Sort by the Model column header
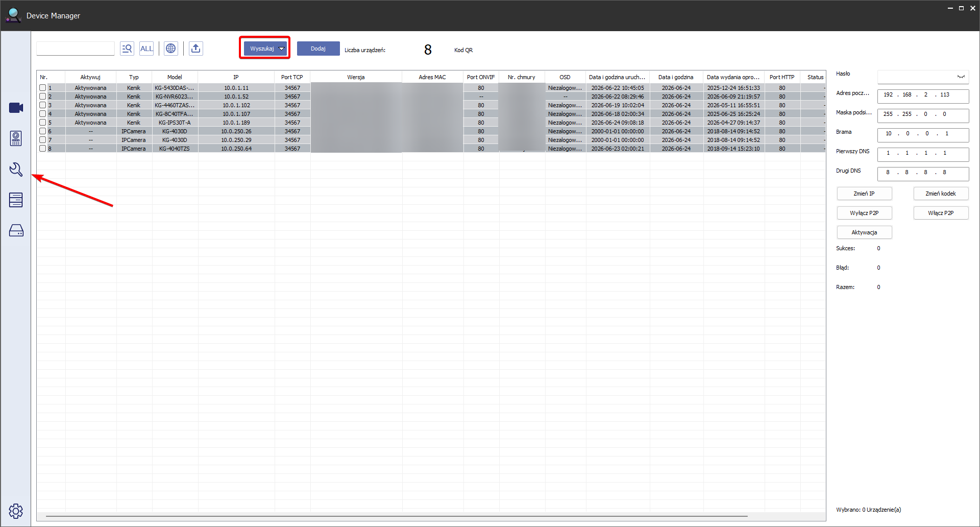 point(175,77)
